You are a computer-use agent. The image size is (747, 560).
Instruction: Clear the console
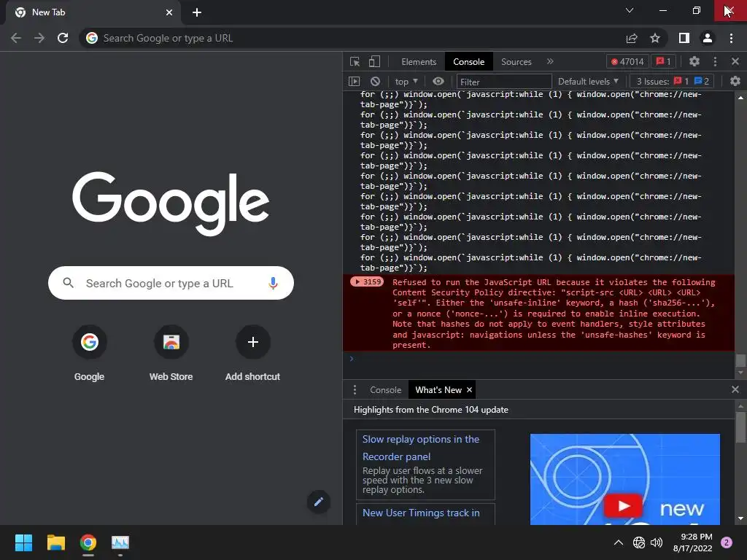[x=376, y=82]
